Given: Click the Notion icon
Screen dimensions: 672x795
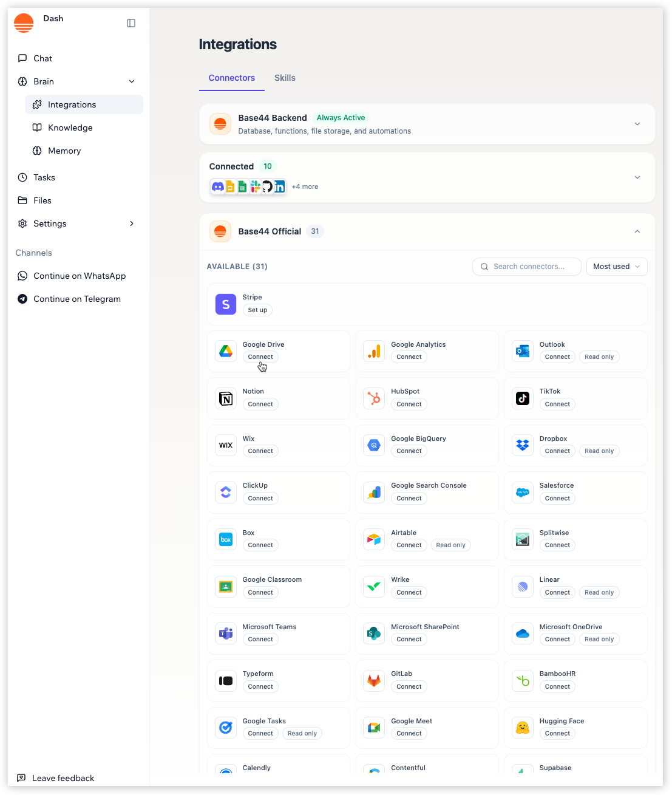Looking at the screenshot, I should tap(225, 398).
